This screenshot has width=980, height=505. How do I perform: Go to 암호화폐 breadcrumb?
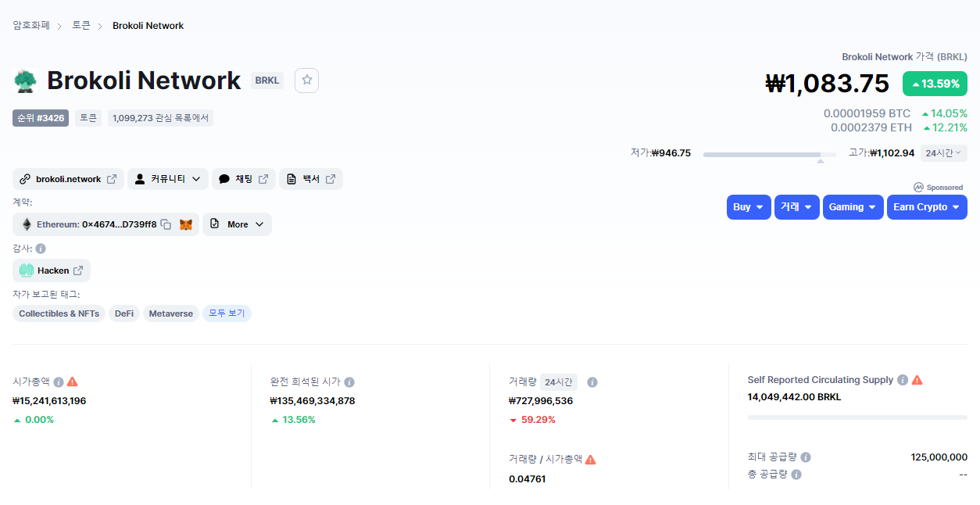pos(31,26)
